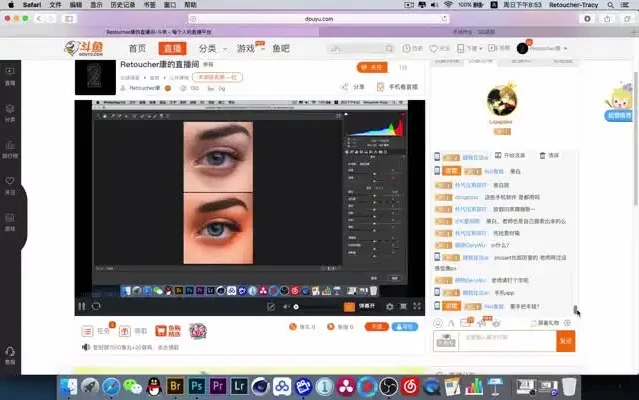
Task: Click the orange 关注 follow button
Action: pyautogui.click(x=371, y=68)
